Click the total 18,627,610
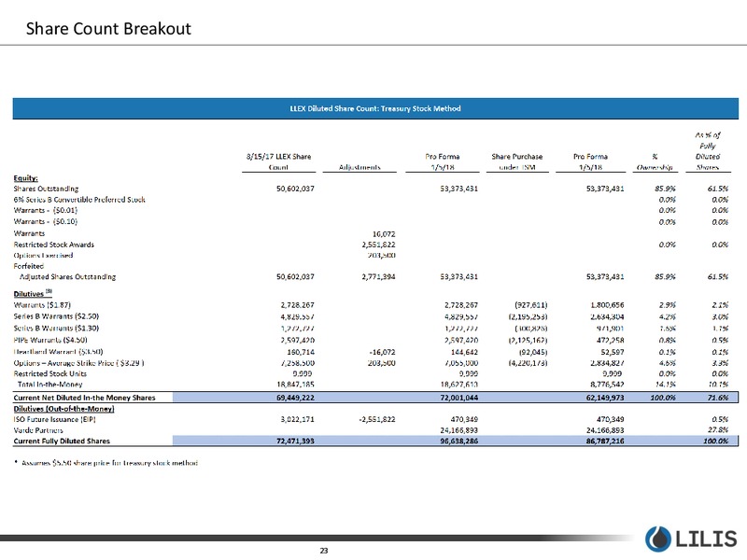747x560 pixels. (x=459, y=385)
